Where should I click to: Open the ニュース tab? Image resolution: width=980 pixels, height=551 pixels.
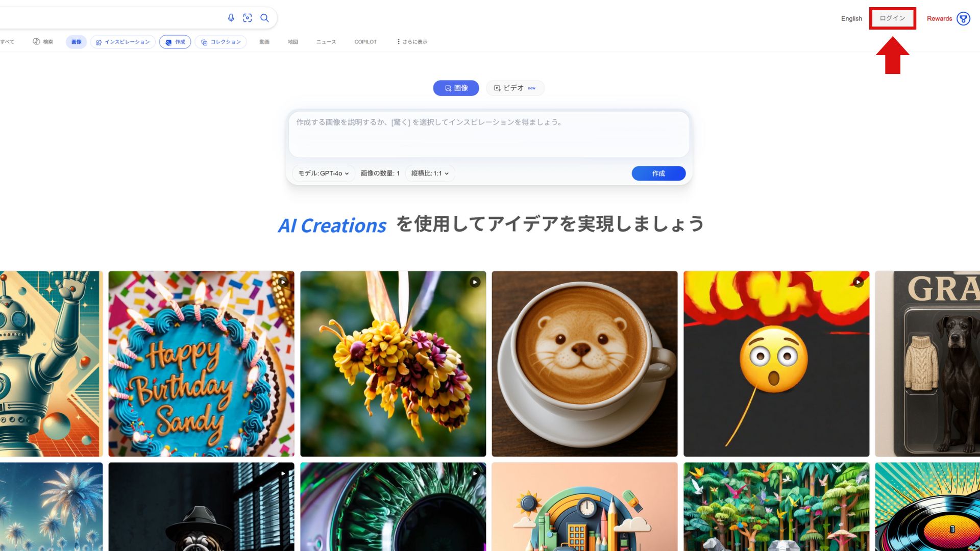click(326, 42)
